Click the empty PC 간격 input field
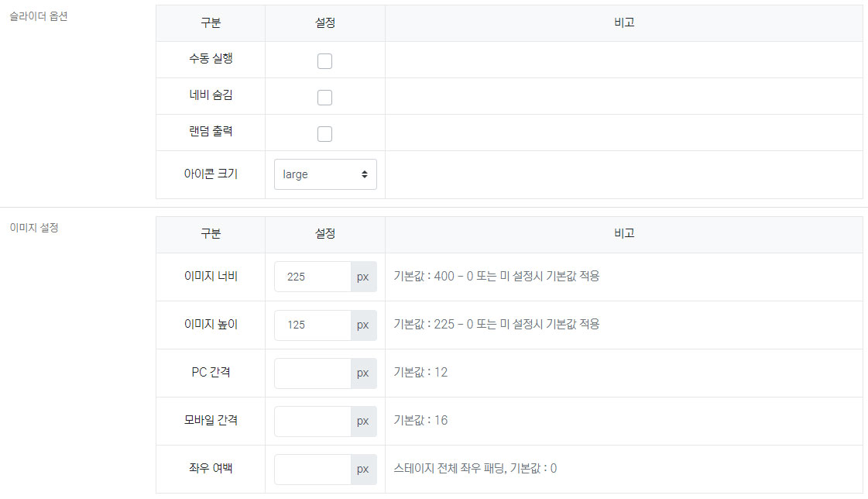868x499 pixels. pyautogui.click(x=313, y=373)
